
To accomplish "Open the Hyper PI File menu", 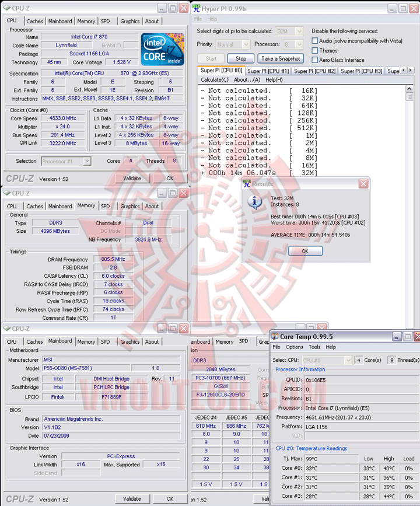I will pos(198,19).
